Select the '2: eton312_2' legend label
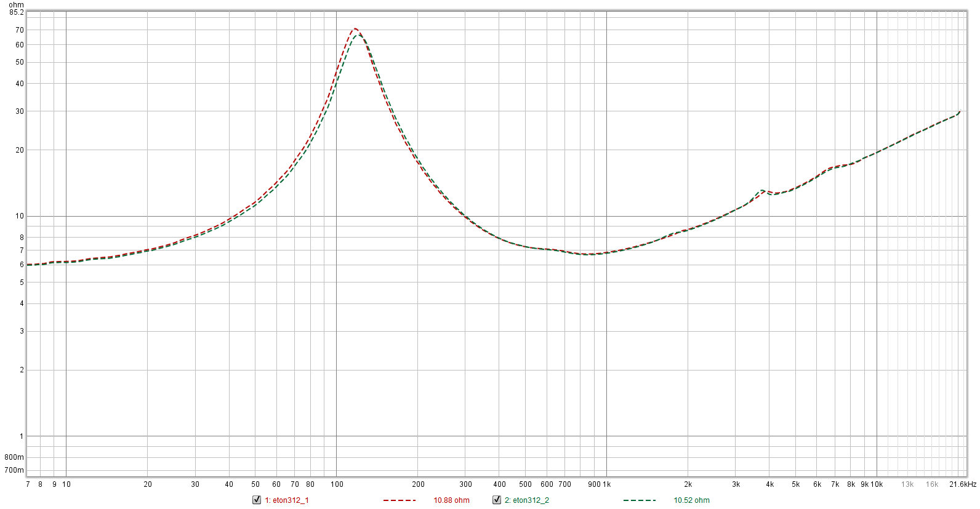Screen dimensions: 980x509 (527, 500)
